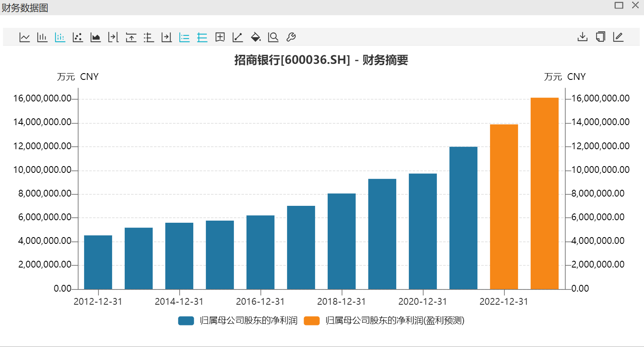Screen dimensions: 644x347
Task: Switch to line chart type
Action: coord(25,37)
